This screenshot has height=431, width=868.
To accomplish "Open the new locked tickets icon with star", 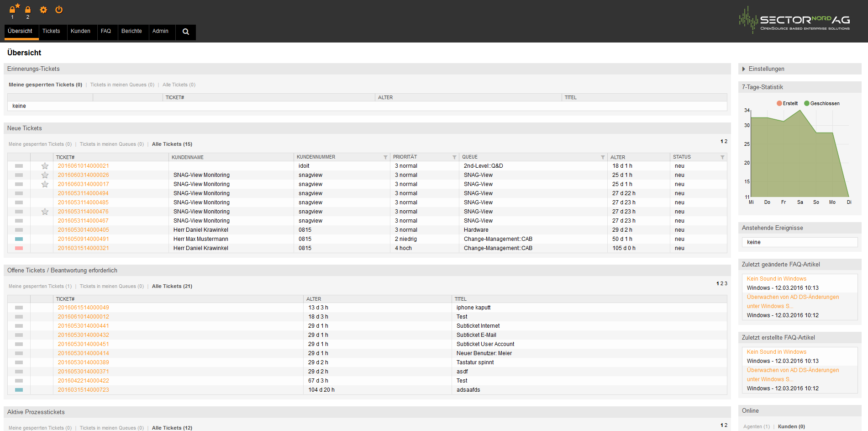I will (x=13, y=9).
